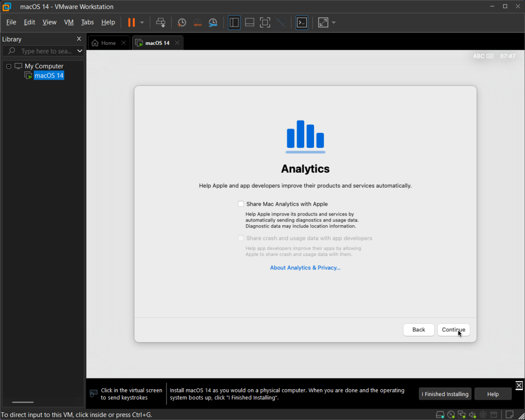Image resolution: width=525 pixels, height=420 pixels.
Task: Click the Analytics bar chart graphic
Action: tap(305, 137)
